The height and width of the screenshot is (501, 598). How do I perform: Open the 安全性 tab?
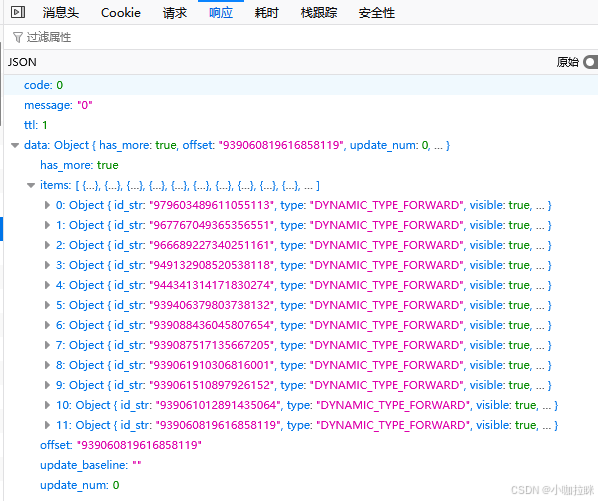376,13
